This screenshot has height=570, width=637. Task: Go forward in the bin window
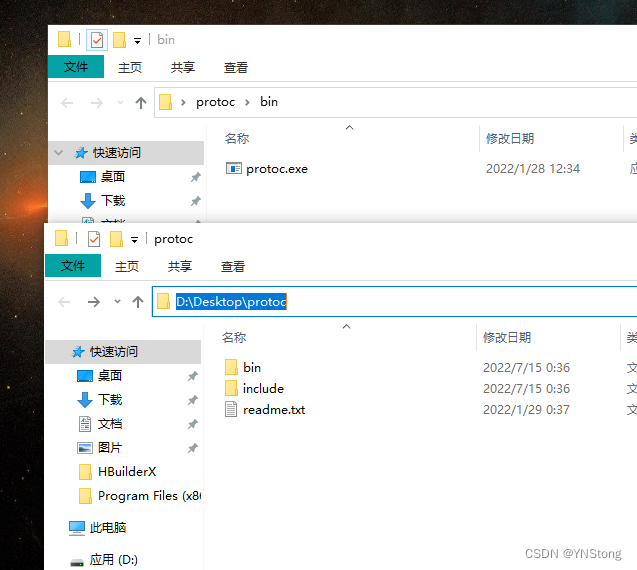click(97, 103)
